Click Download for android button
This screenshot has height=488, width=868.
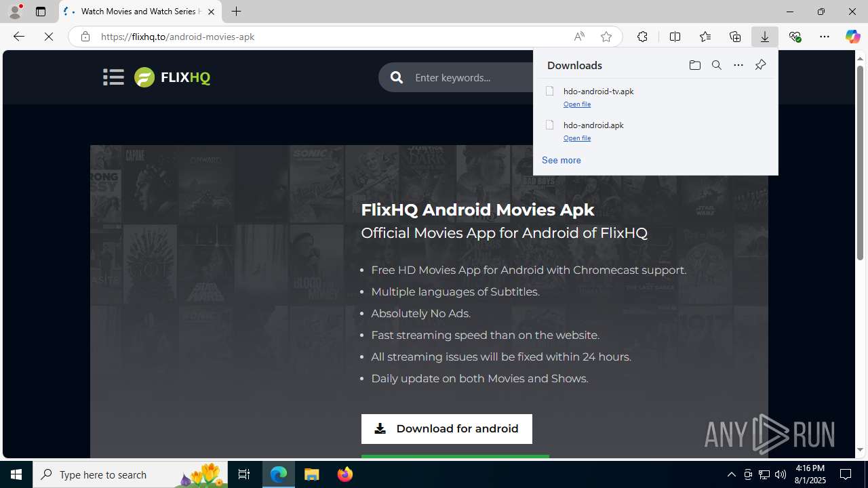coord(447,429)
